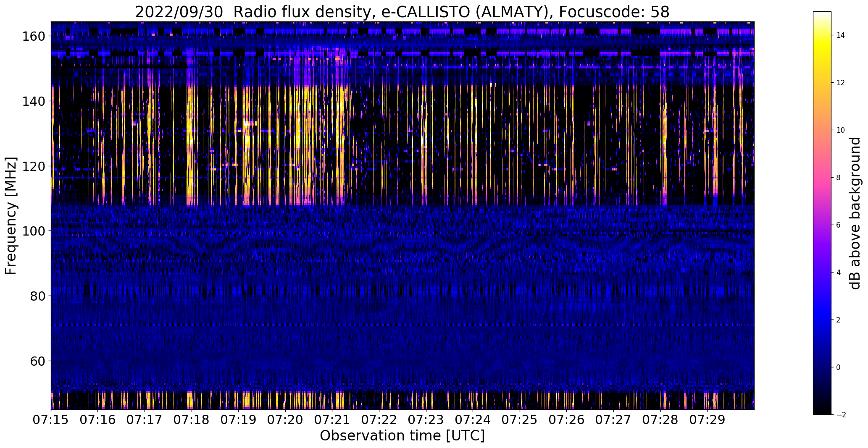Click the 07:28 time tick label
The image size is (868, 448).
[x=660, y=420]
